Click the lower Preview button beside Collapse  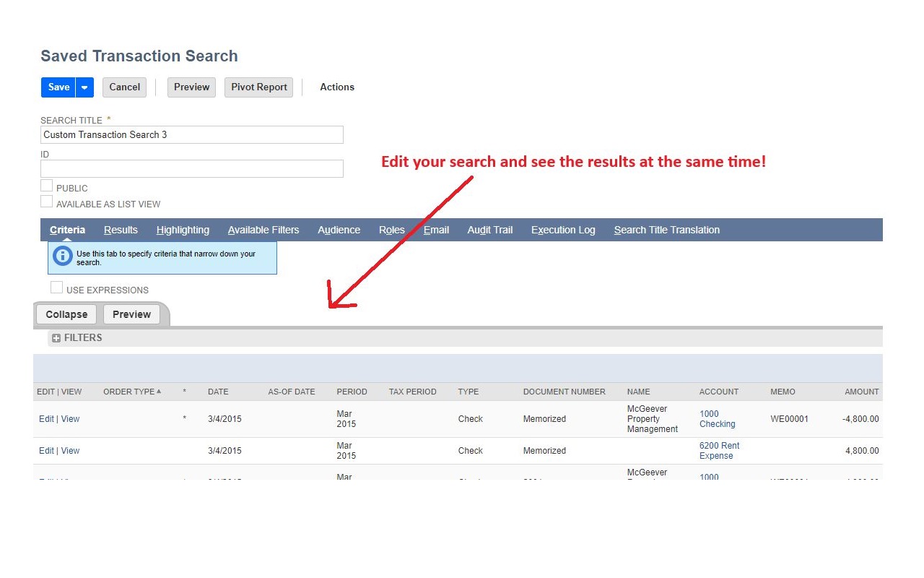click(131, 314)
